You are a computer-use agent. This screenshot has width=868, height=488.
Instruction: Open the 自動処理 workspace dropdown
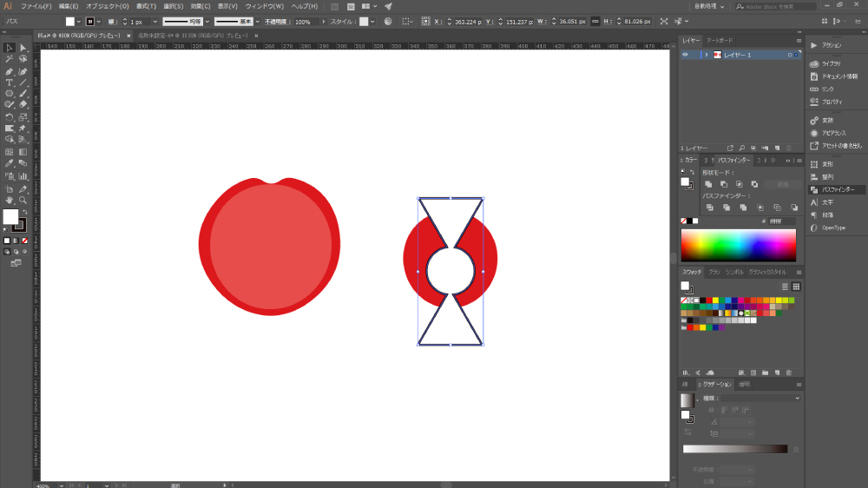click(x=709, y=6)
